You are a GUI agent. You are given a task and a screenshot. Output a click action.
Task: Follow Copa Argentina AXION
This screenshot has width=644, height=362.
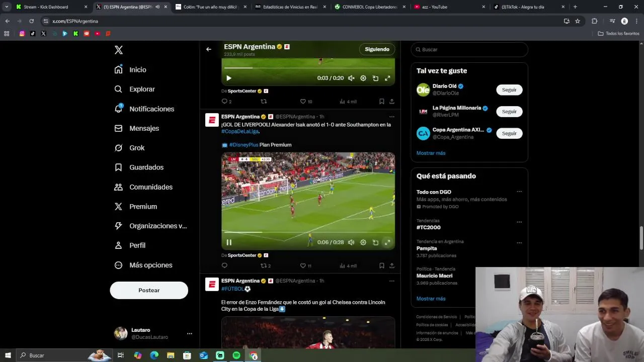click(x=509, y=133)
